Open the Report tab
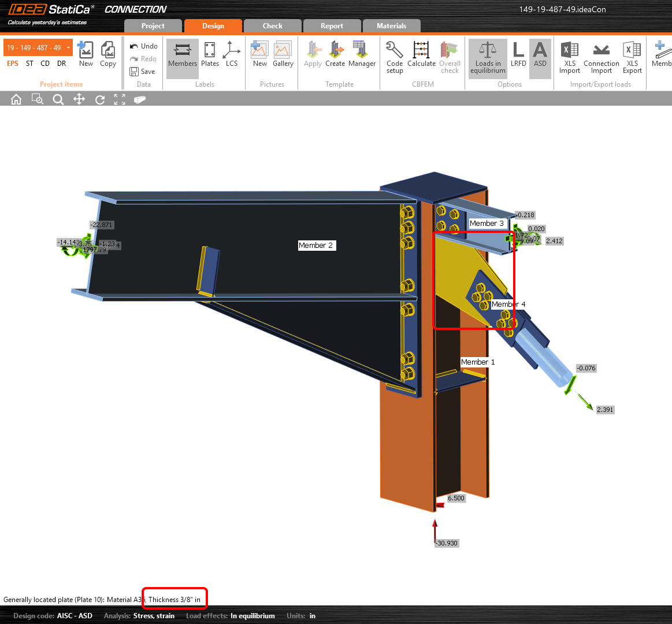The height and width of the screenshot is (624, 672). [x=332, y=26]
